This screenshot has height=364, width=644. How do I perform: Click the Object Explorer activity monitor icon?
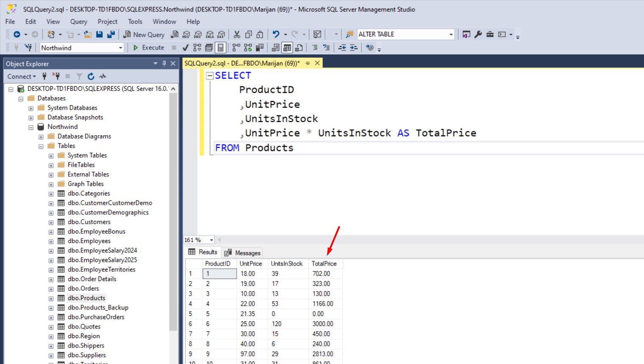click(x=102, y=77)
